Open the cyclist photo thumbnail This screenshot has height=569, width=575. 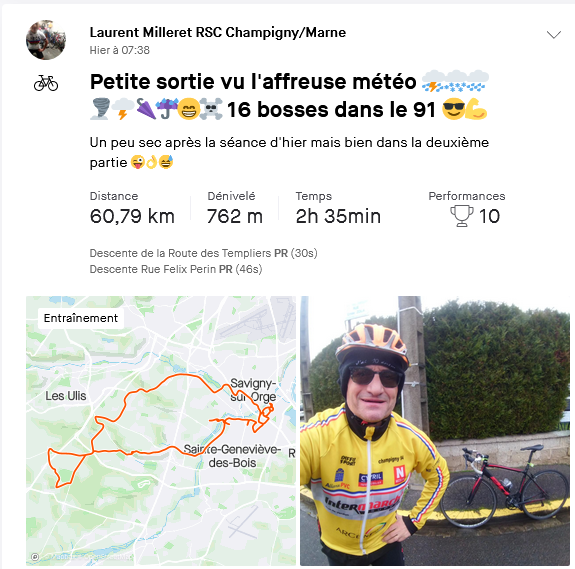435,431
